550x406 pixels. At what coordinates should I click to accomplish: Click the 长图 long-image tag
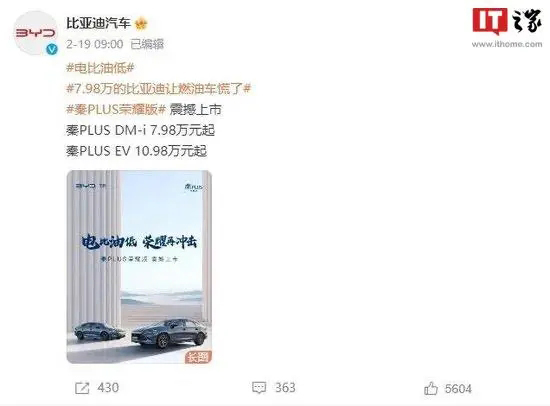click(198, 357)
